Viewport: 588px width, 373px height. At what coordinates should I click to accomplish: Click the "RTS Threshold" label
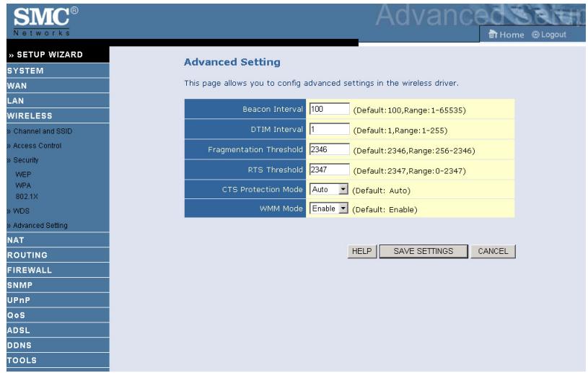(276, 170)
